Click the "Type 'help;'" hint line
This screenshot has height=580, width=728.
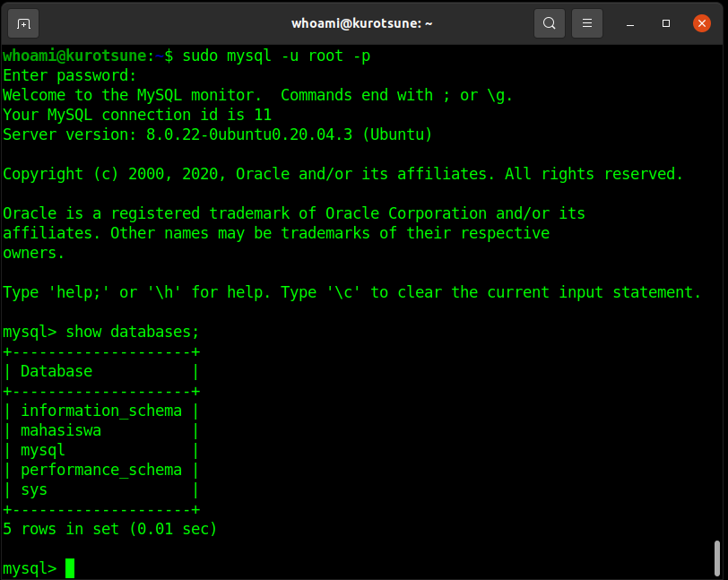pos(352,292)
